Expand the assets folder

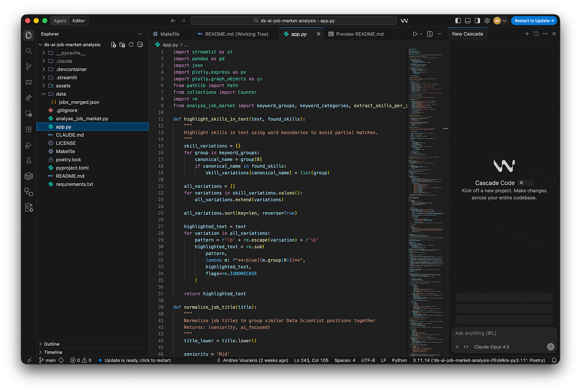(x=63, y=86)
